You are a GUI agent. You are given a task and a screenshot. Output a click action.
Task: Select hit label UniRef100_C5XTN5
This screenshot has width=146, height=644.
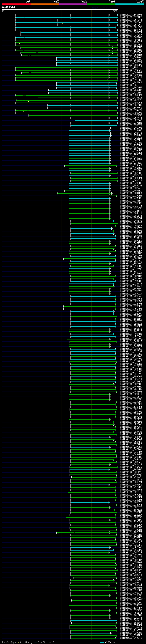(x=131, y=55)
